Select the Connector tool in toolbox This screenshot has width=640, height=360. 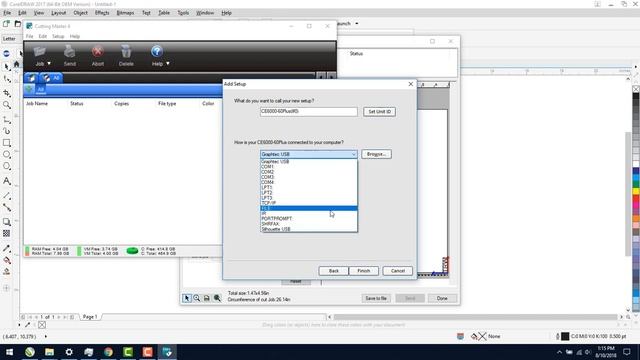pos(7,208)
